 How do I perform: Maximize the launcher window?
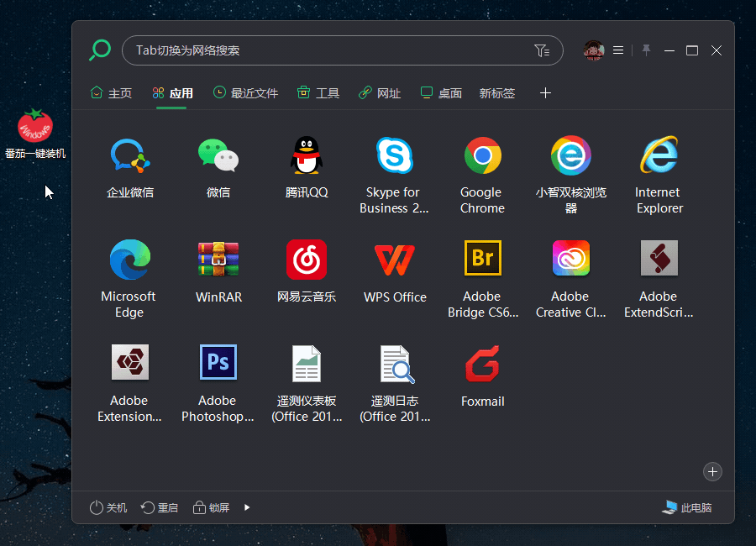692,50
